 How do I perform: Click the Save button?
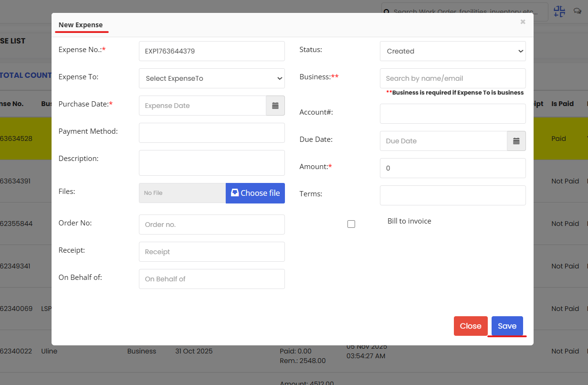(507, 326)
